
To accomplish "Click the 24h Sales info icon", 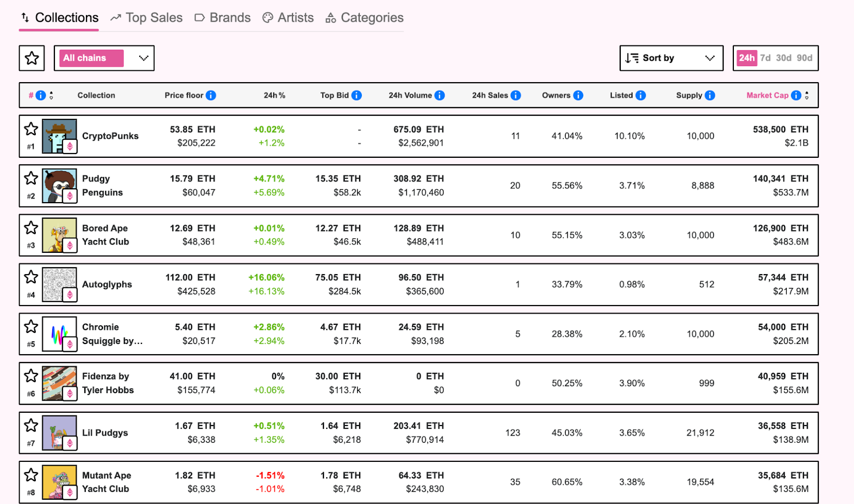I will (x=516, y=95).
